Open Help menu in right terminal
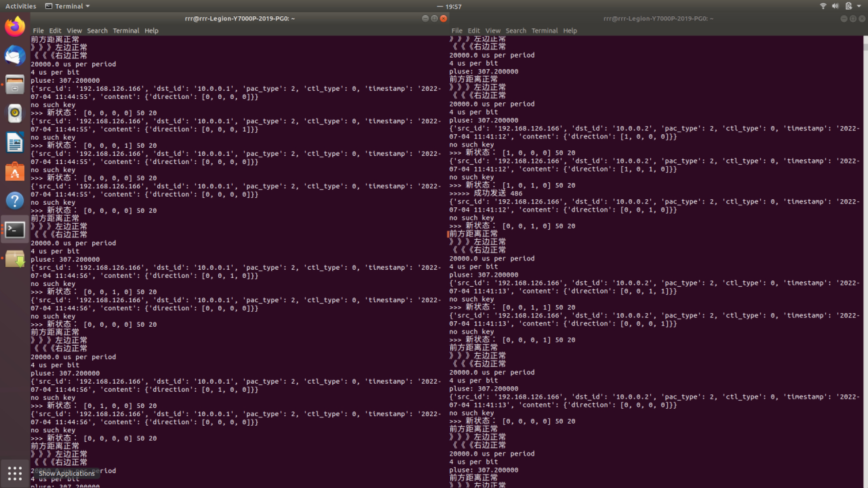The width and height of the screenshot is (868, 488). click(570, 30)
